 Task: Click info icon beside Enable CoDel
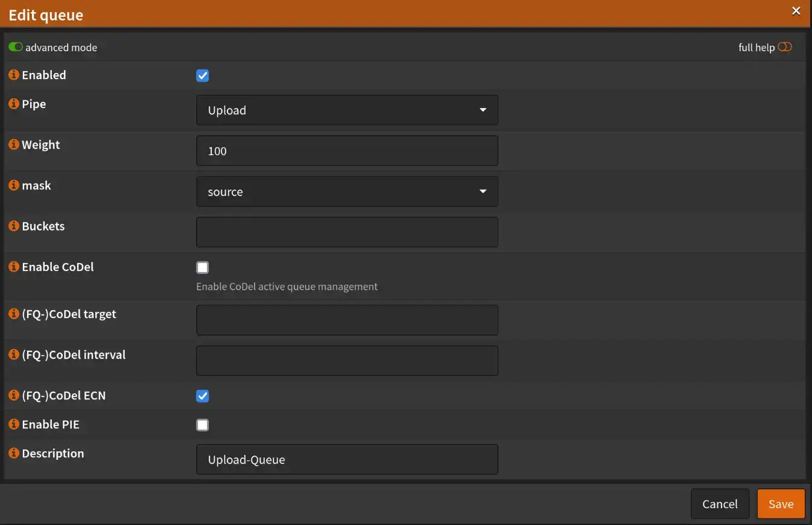14,267
